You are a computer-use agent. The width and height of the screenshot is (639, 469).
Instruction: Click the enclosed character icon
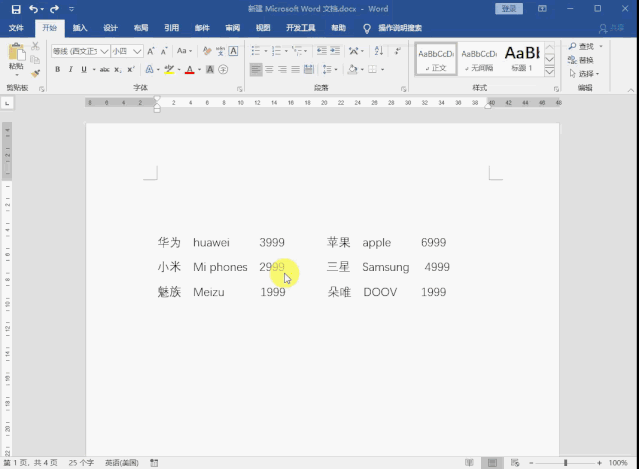tap(223, 69)
